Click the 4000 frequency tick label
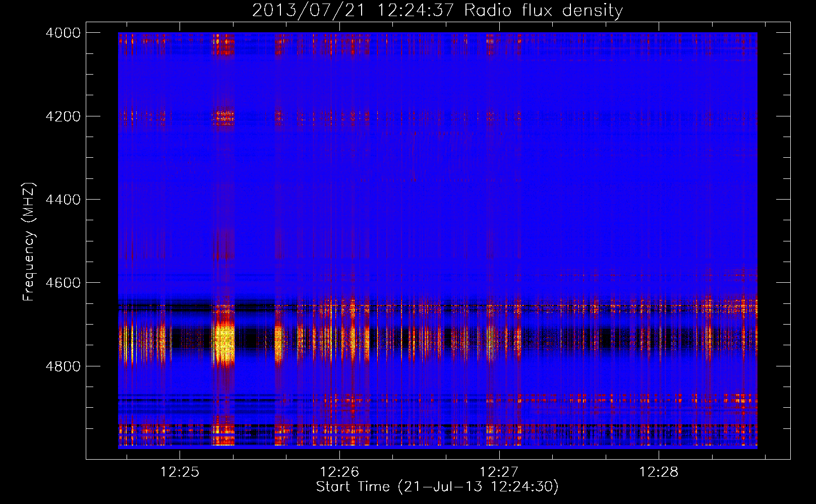Image resolution: width=816 pixels, height=504 pixels. 63,33
